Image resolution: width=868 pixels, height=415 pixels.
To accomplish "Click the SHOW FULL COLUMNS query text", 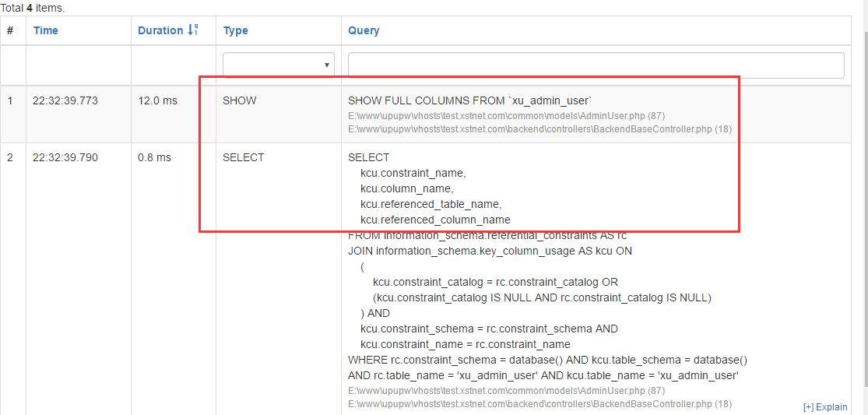I will tap(470, 100).
